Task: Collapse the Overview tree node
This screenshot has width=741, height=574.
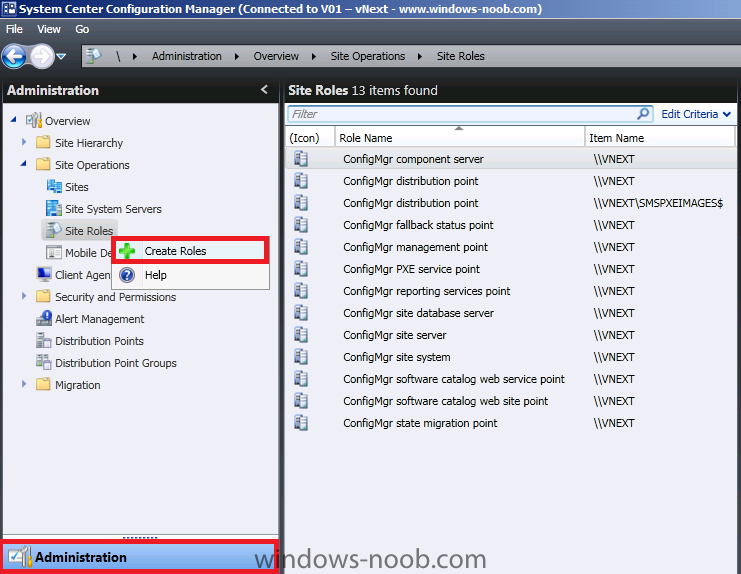Action: [13, 120]
